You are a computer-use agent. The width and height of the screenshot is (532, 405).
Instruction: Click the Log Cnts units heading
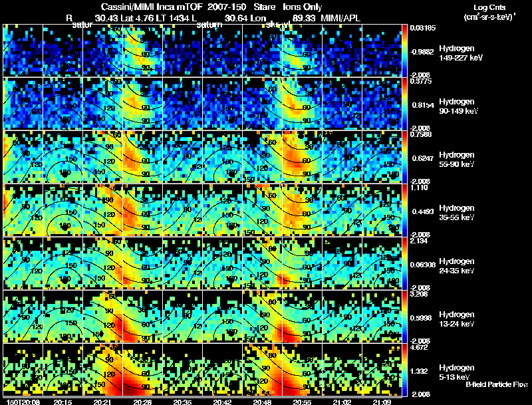coord(489,7)
